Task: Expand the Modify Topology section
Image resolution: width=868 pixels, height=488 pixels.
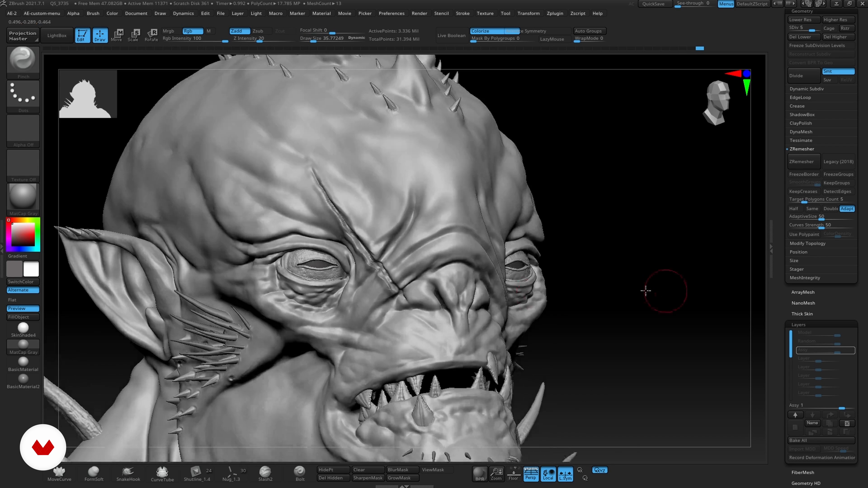Action: (807, 243)
